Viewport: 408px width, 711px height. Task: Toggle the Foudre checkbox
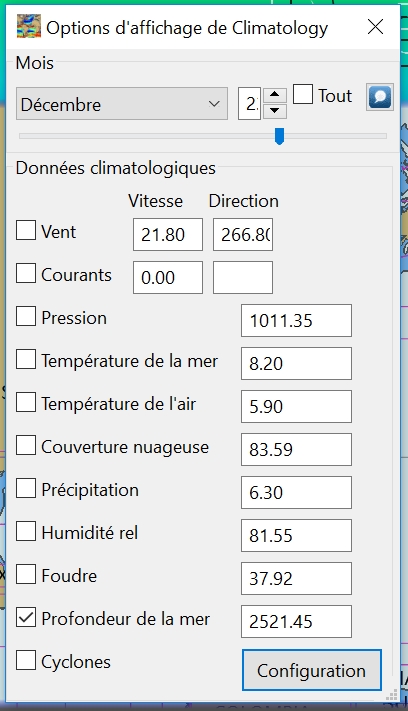tap(26, 574)
